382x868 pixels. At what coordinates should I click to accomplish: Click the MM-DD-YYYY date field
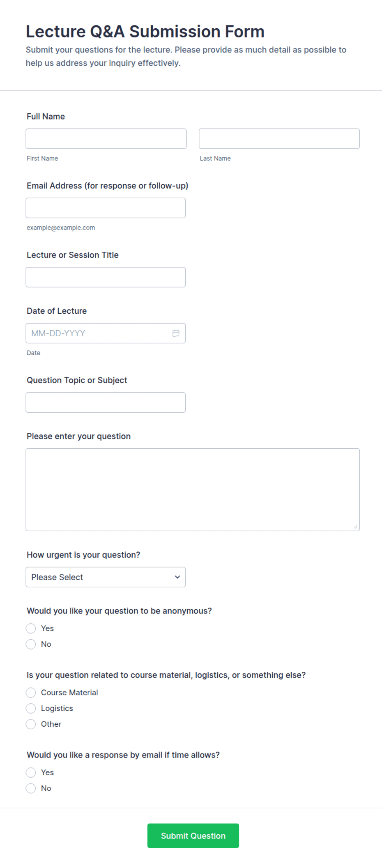106,333
